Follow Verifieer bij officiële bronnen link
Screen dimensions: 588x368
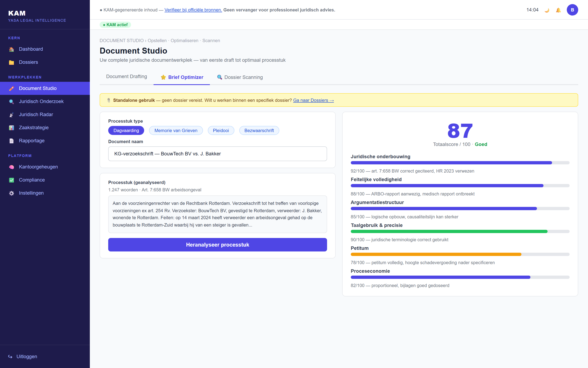pos(193,10)
